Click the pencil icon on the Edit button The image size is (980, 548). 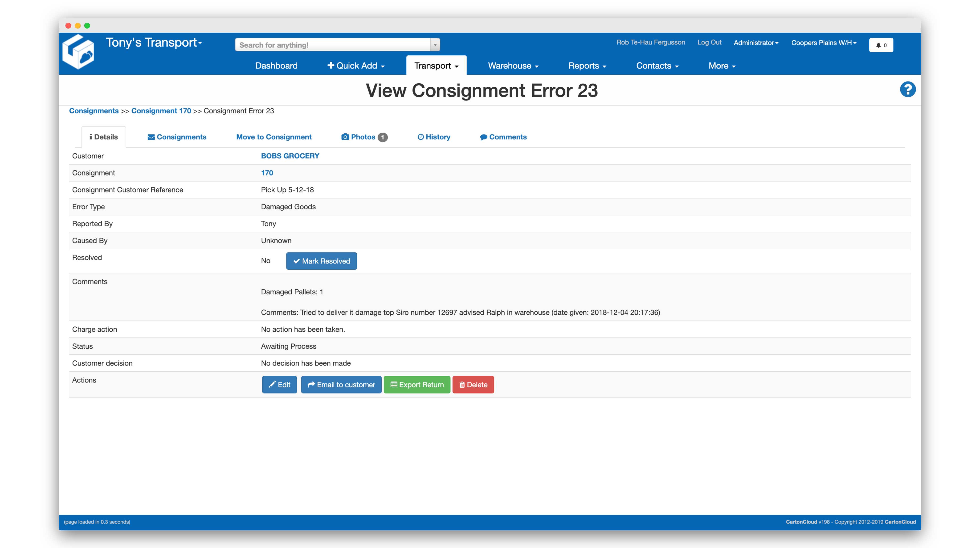pyautogui.click(x=272, y=385)
